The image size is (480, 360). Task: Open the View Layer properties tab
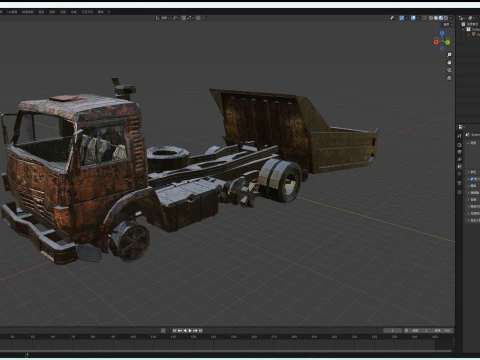click(459, 159)
